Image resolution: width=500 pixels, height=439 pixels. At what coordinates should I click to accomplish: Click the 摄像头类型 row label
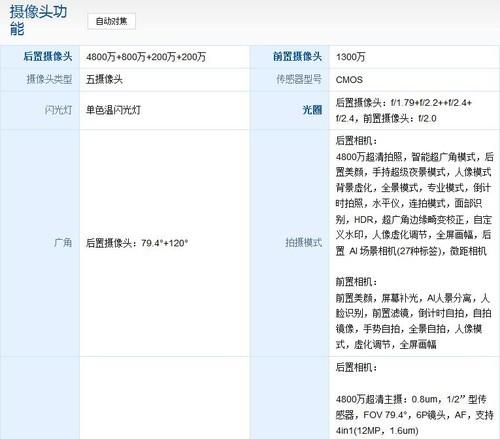coord(49,79)
